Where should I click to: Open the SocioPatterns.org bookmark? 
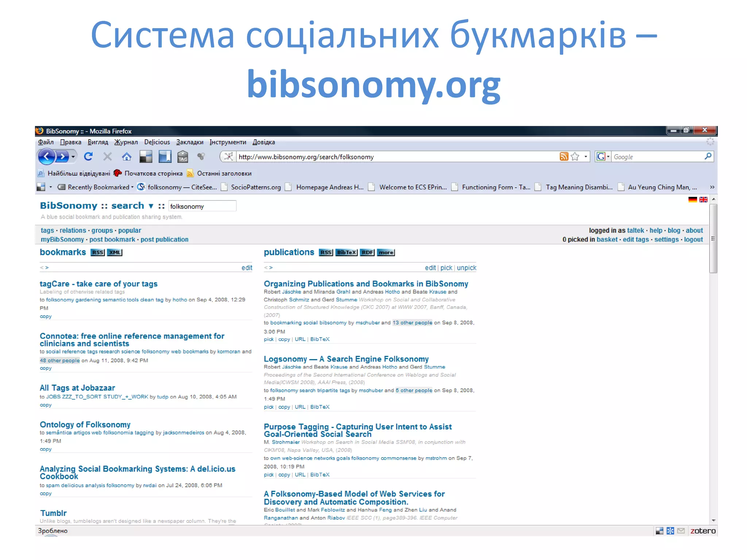pyautogui.click(x=251, y=187)
